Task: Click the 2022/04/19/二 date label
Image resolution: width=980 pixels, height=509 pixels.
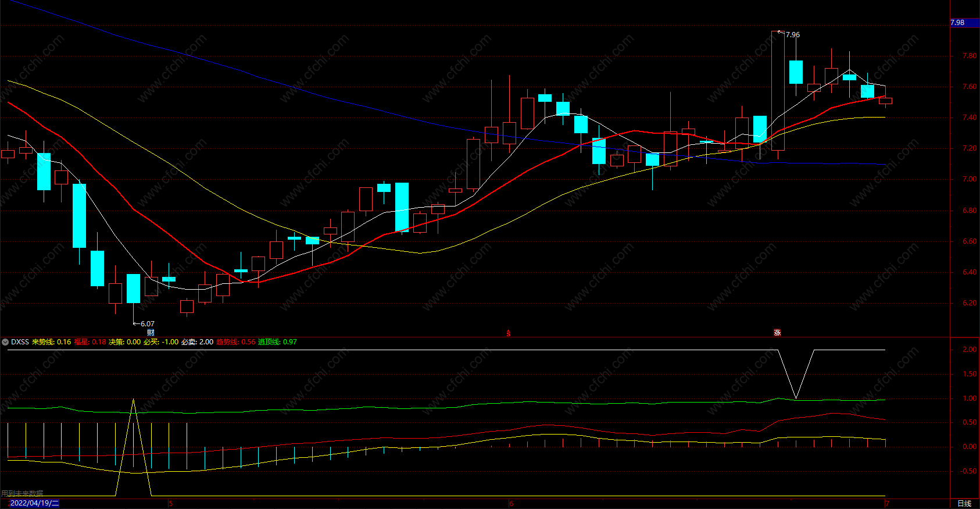Action: pos(34,503)
